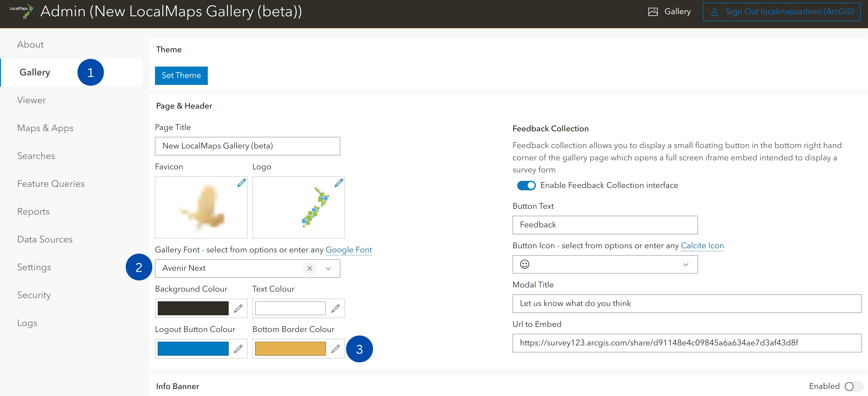Click the Reports sidebar icon
Viewport: 868px width, 396px height.
point(33,211)
